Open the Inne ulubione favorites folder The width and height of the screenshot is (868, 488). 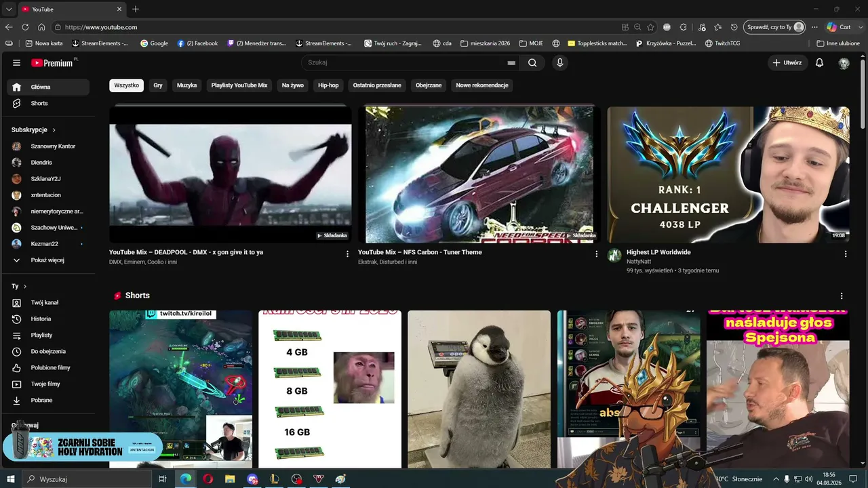point(838,43)
